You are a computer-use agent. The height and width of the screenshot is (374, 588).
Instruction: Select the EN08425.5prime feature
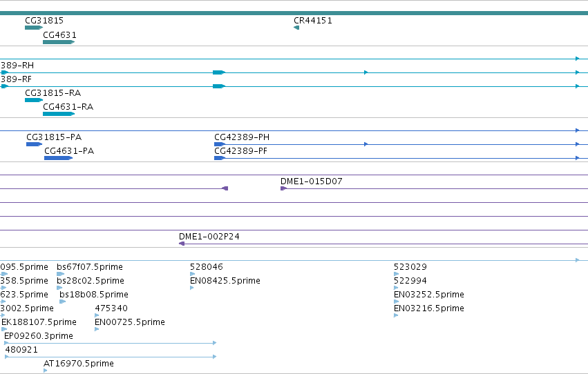coord(192,288)
